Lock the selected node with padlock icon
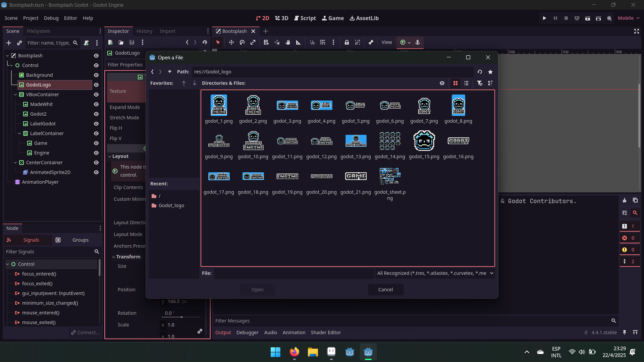 coord(347,42)
